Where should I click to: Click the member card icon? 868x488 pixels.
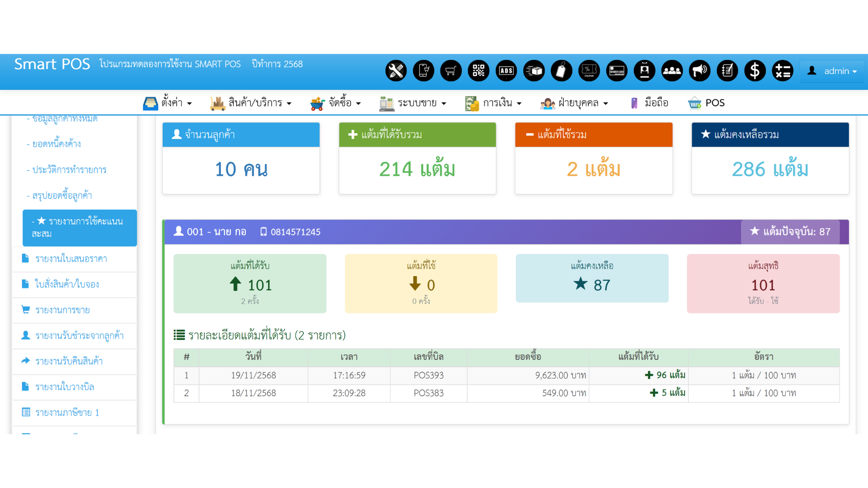pyautogui.click(x=617, y=71)
